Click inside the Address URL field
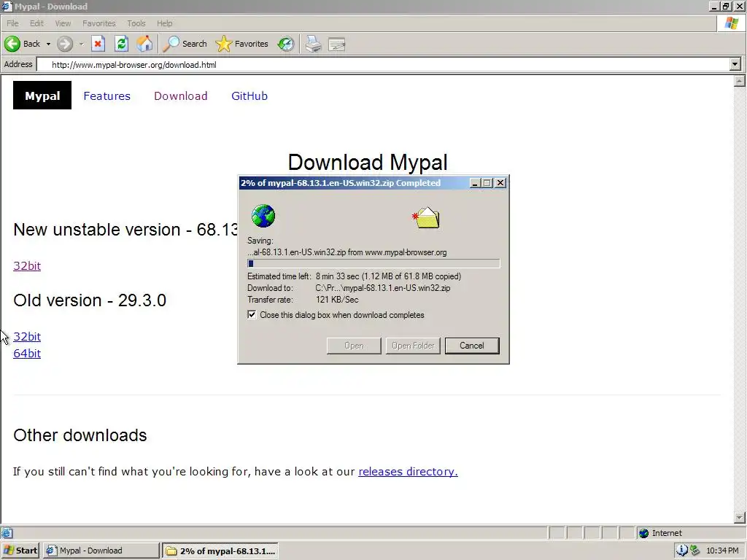The height and width of the screenshot is (560, 747). (383, 64)
